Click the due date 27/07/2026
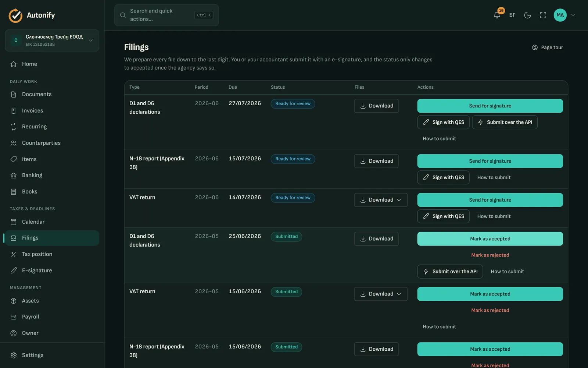The height and width of the screenshot is (368, 588). click(245, 103)
